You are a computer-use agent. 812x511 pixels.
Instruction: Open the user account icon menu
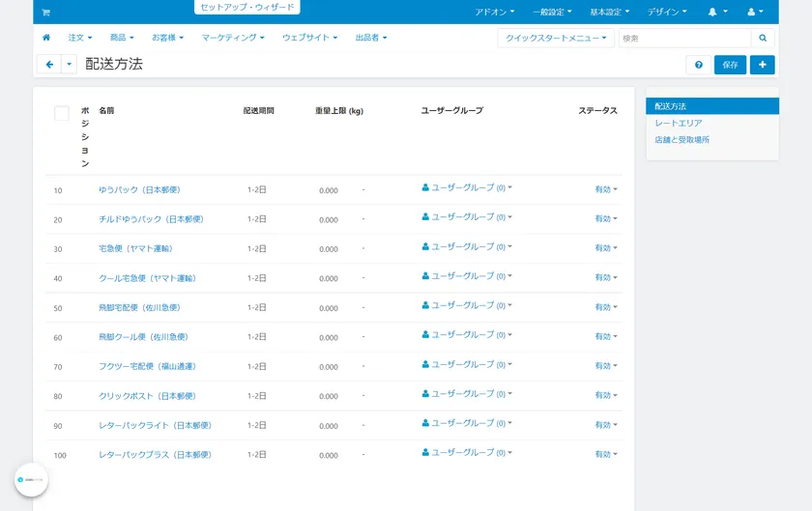(756, 13)
